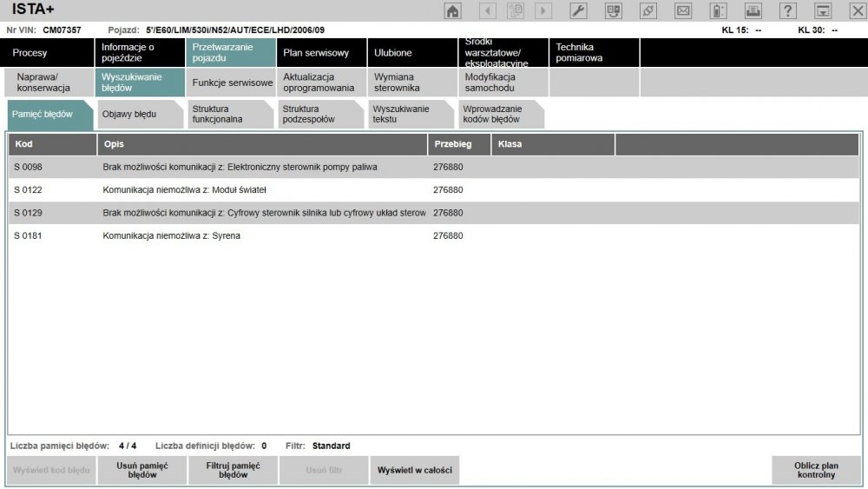Click the Wyświetl w całości button
Viewport: 868px width, 489px height.
coord(413,471)
